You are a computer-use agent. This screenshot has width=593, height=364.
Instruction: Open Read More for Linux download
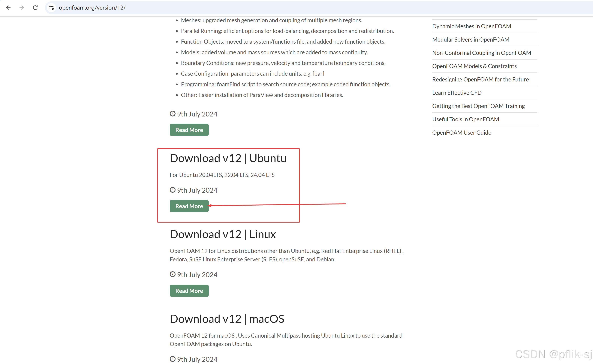click(x=189, y=291)
